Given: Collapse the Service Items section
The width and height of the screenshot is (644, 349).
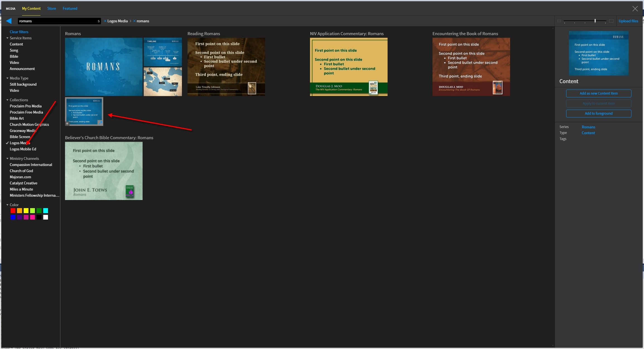Looking at the screenshot, I should [8, 38].
